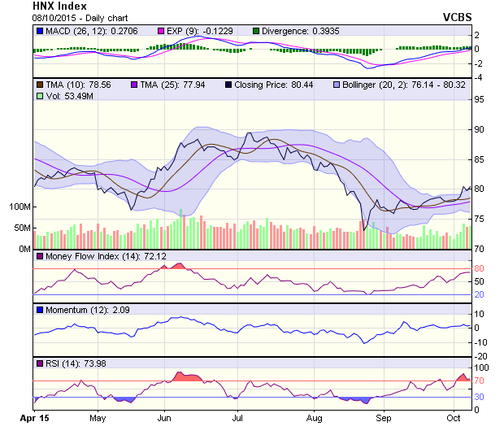
Task: Click the 08/10/2015 Daily chart subtitle
Action: [x=74, y=17]
